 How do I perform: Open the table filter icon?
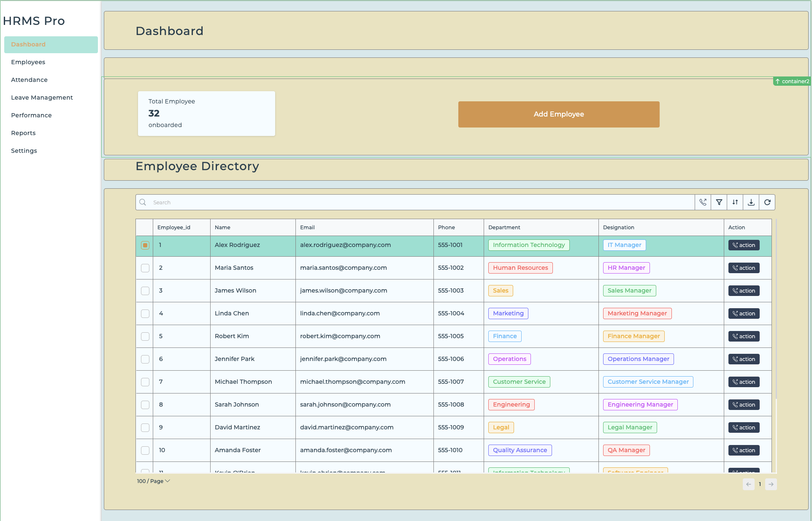click(719, 202)
